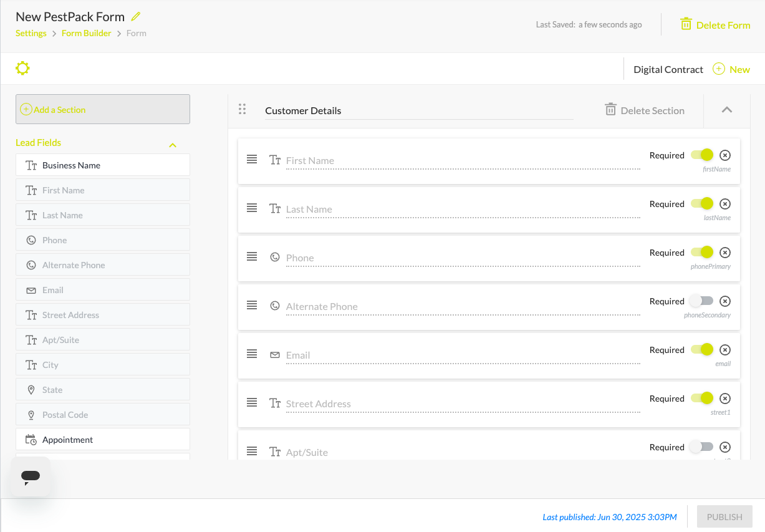
Task: Click the pencil icon to rename form
Action: tap(136, 17)
